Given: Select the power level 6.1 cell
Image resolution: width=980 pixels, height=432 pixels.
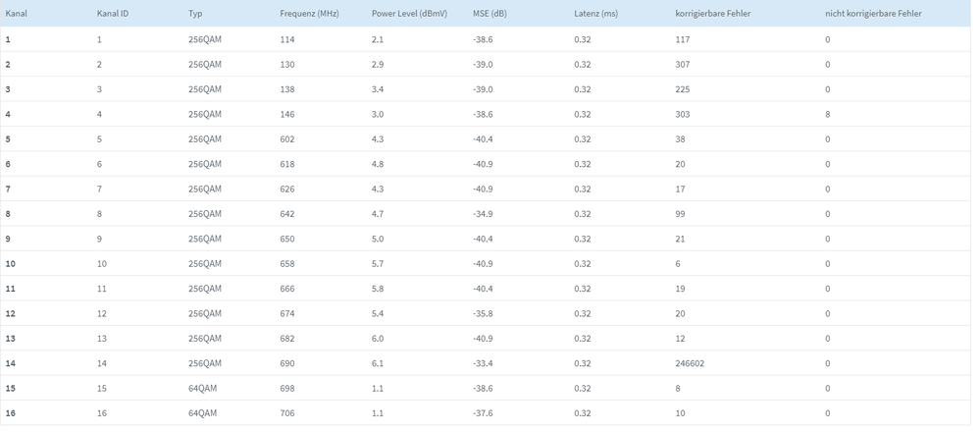Looking at the screenshot, I should point(378,363).
